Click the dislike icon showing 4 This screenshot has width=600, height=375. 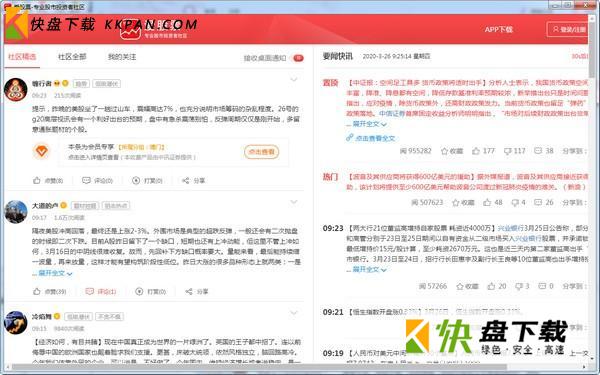click(x=515, y=202)
